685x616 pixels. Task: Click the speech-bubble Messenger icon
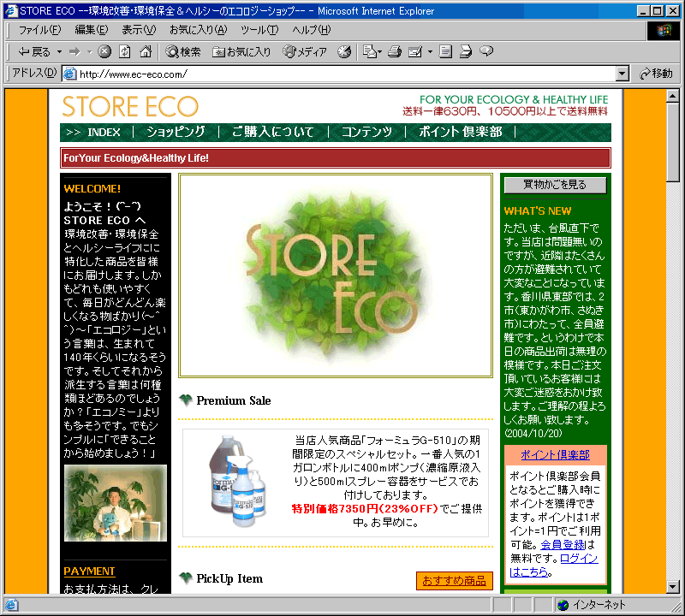[x=486, y=51]
